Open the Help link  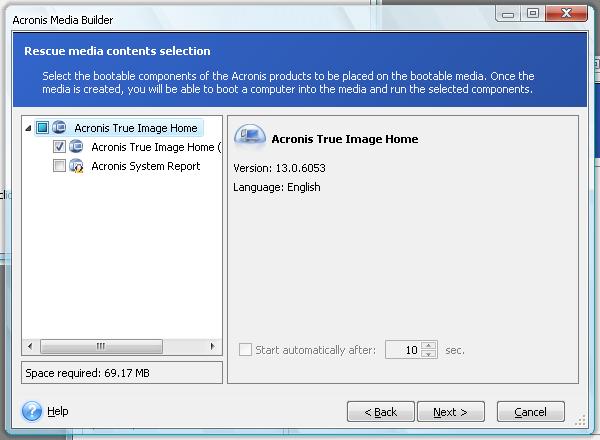(x=58, y=411)
